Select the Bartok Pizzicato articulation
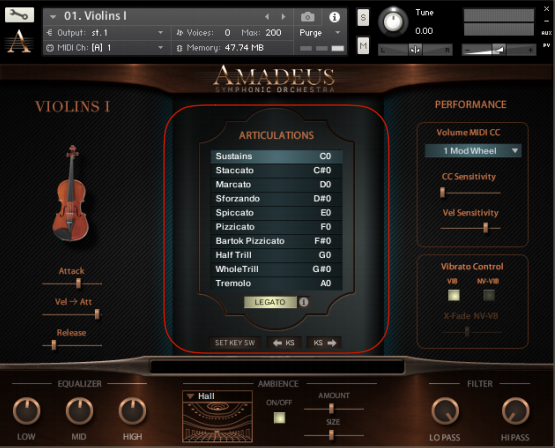Viewport: 555px width, 448px height. [276, 241]
